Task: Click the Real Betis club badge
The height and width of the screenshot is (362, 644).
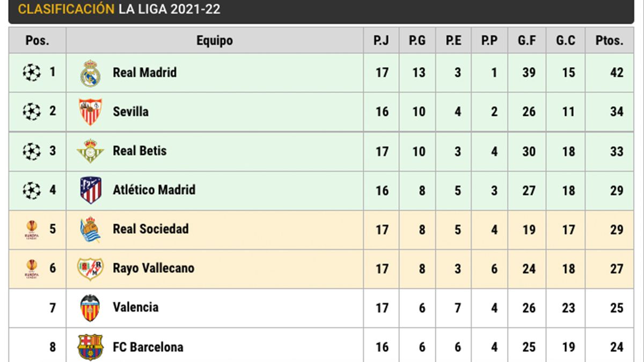Action: [90, 151]
